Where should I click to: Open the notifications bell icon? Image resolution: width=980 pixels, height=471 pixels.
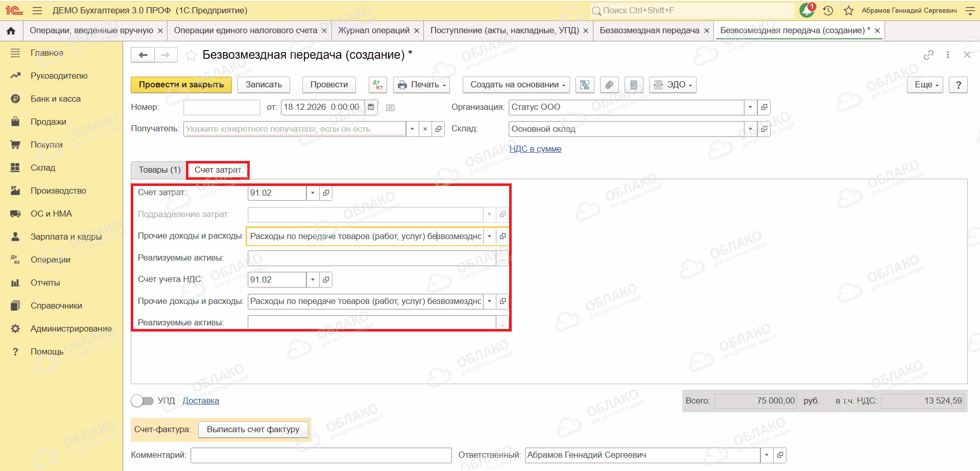[x=807, y=10]
